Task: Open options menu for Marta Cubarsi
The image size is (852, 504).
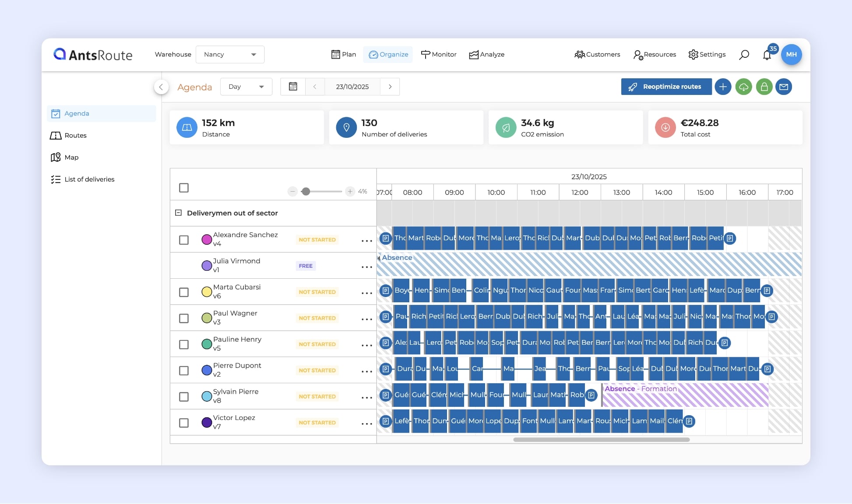Action: pos(366,293)
